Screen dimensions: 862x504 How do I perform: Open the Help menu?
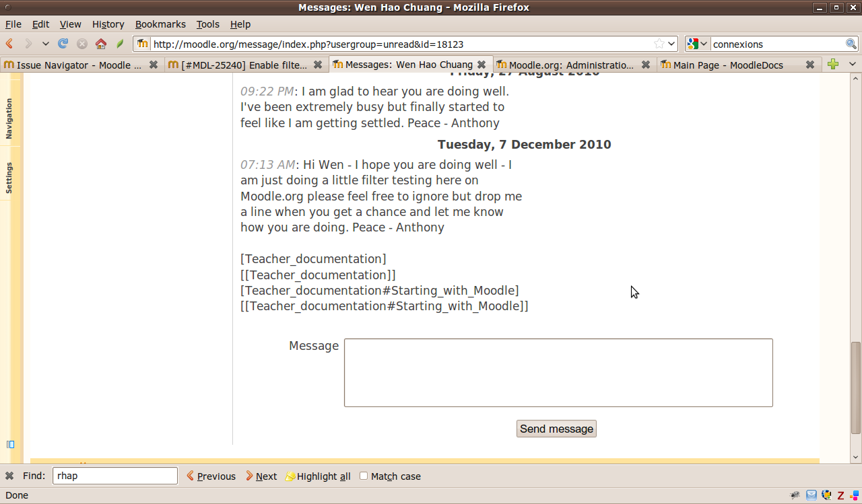click(240, 24)
